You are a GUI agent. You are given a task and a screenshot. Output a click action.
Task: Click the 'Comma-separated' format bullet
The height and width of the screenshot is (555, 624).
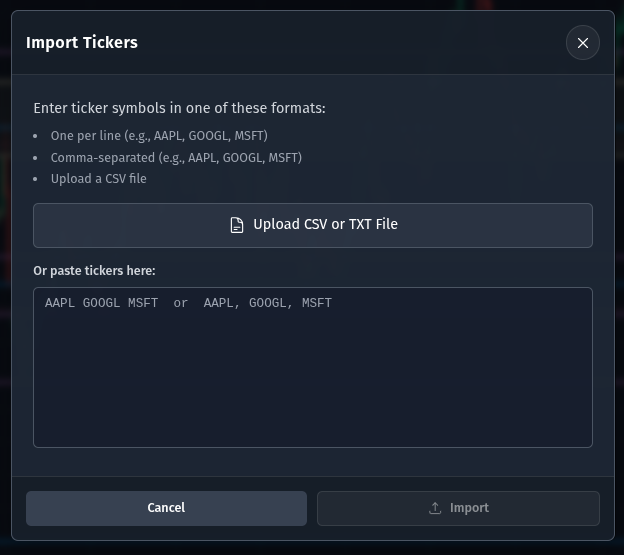coord(176,157)
